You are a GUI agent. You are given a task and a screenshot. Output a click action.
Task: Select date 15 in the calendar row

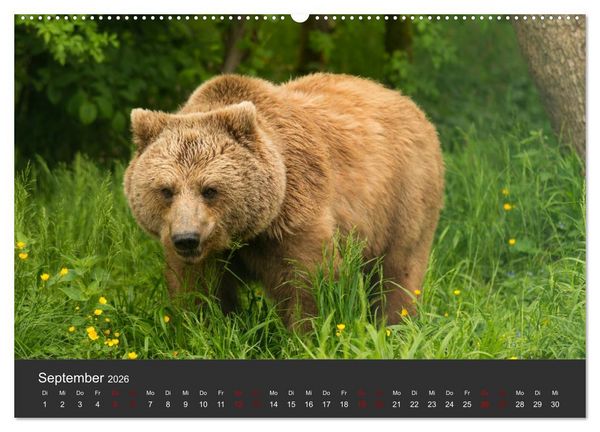tap(291, 404)
